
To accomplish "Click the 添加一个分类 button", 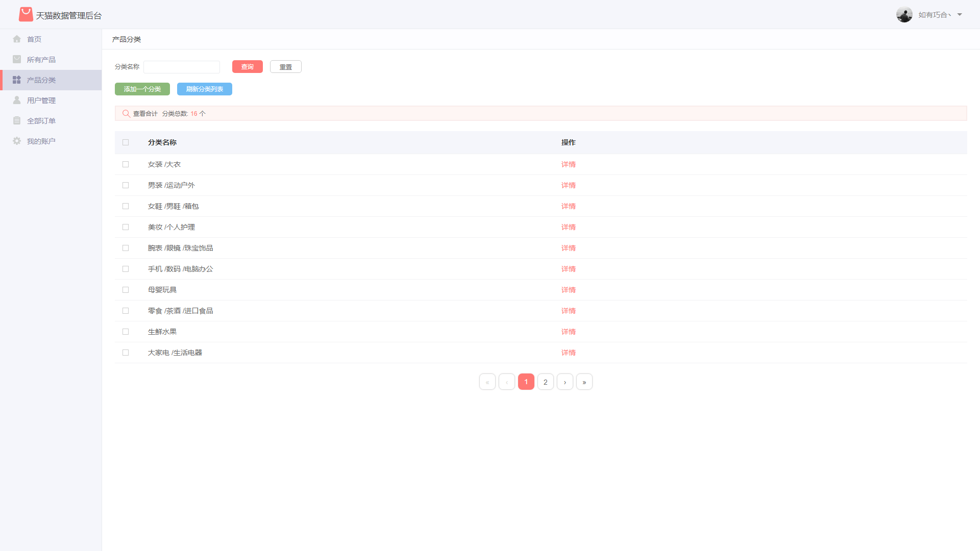I will tap(142, 89).
